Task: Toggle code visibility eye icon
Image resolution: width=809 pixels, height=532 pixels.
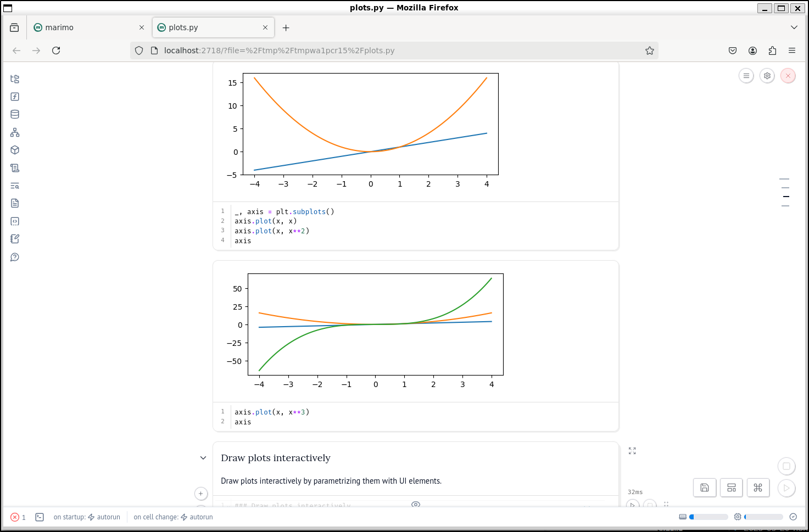Action: point(416,504)
